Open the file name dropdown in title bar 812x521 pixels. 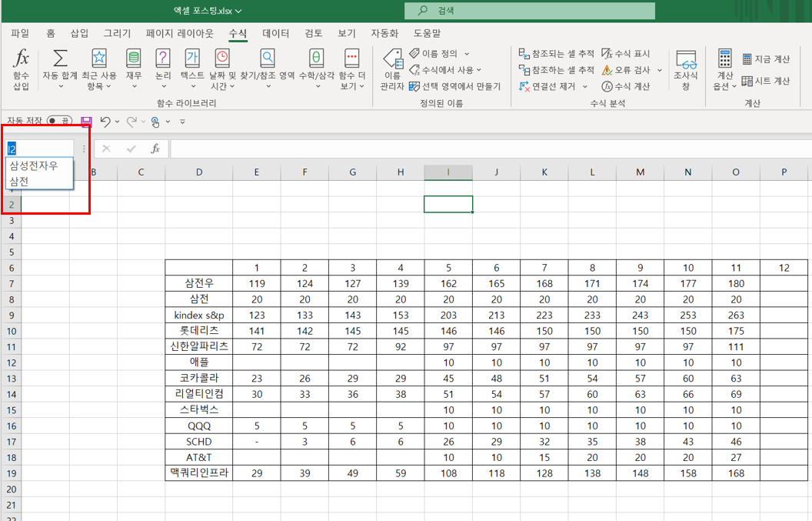(238, 10)
